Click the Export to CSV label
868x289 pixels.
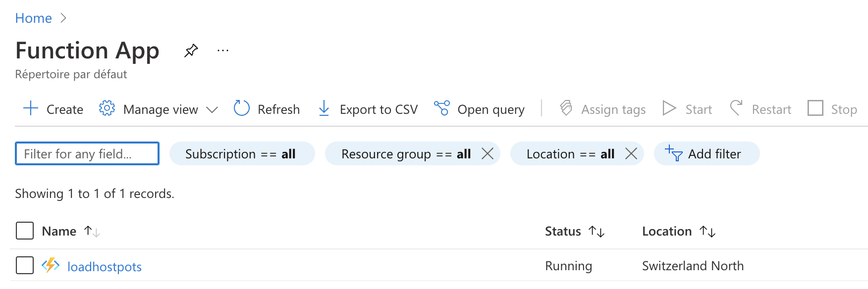click(379, 109)
